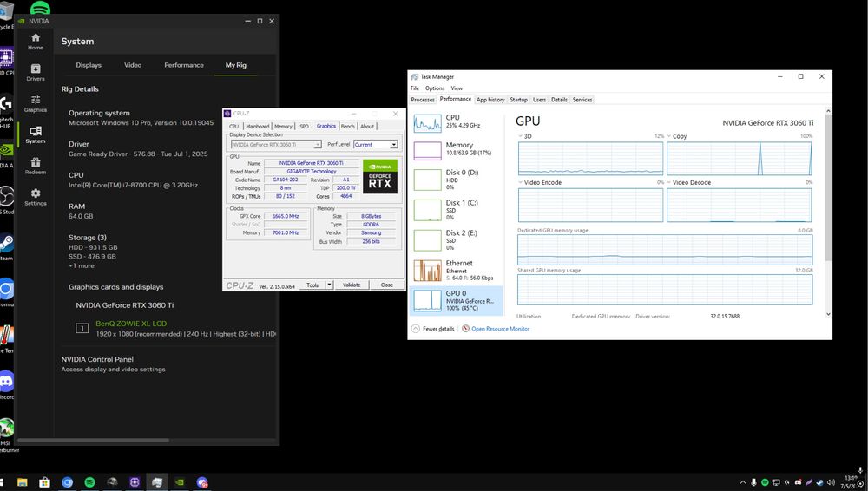This screenshot has width=868, height=491.
Task: Click the Fewer details chevron icon
Action: coord(416,328)
